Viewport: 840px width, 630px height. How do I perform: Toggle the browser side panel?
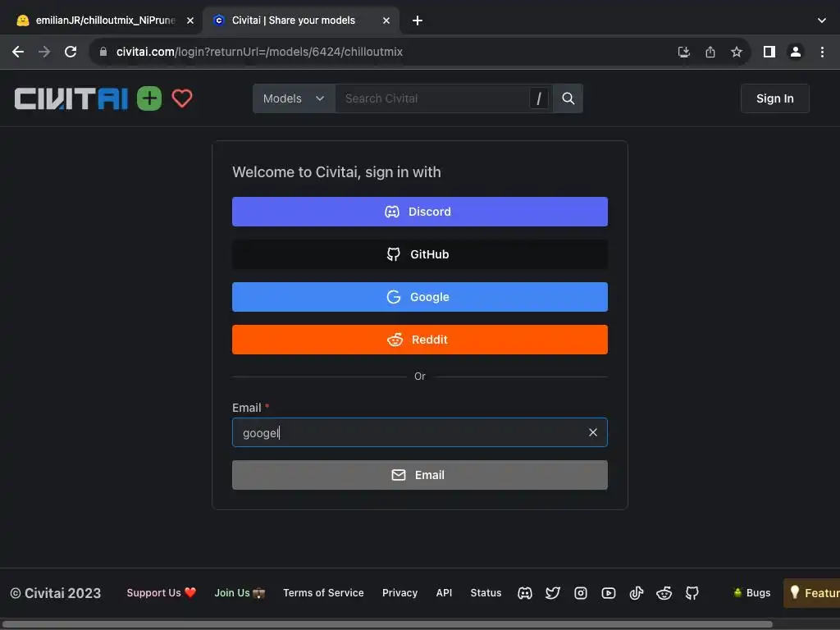pos(769,52)
